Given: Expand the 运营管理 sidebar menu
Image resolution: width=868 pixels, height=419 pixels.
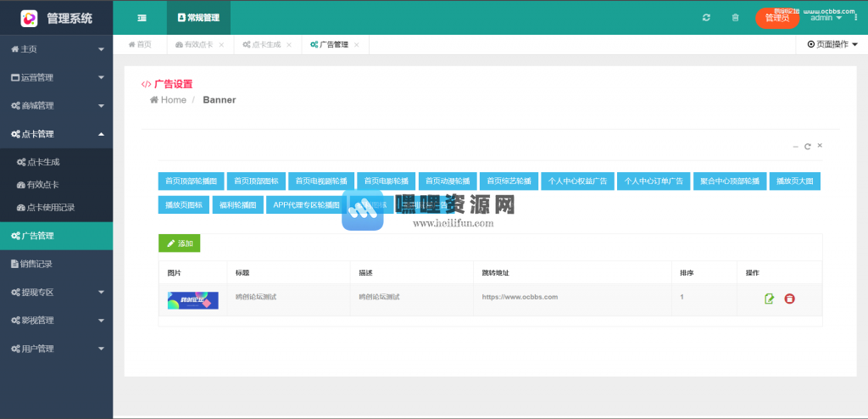Looking at the screenshot, I should coord(57,77).
